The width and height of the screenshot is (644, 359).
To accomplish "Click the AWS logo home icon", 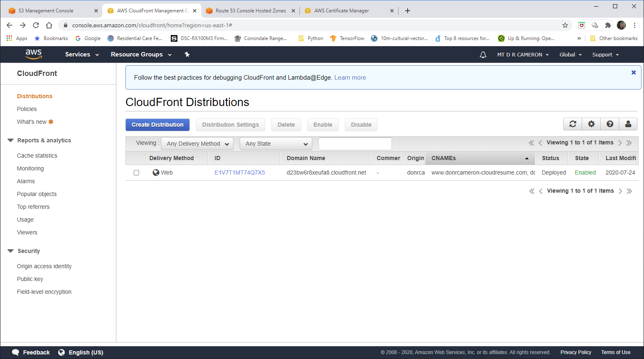I will pos(33,54).
